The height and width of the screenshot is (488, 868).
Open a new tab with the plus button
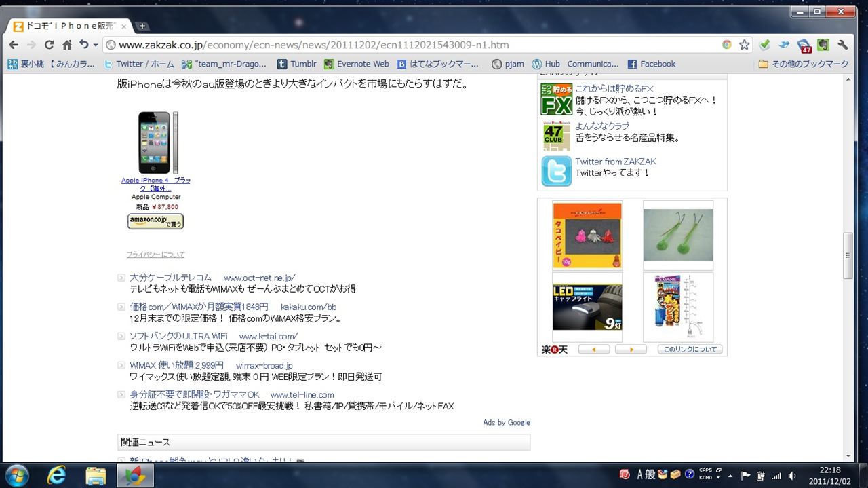click(142, 26)
